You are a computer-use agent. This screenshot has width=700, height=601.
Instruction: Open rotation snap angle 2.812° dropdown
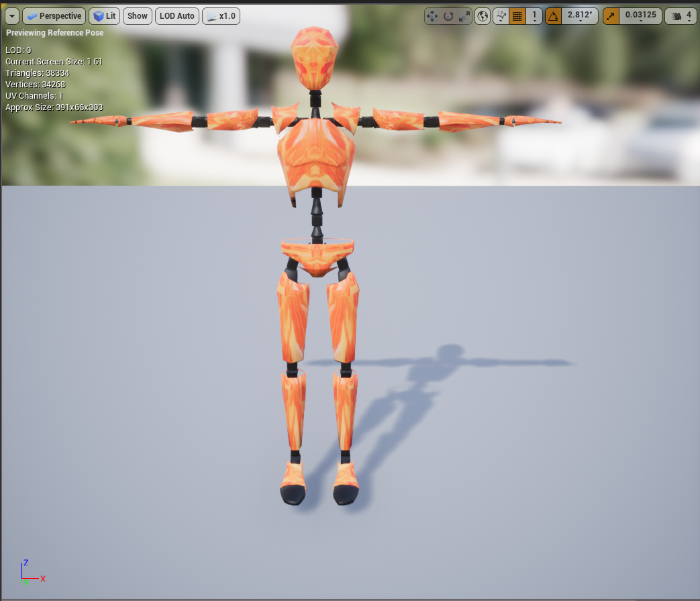[x=580, y=17]
